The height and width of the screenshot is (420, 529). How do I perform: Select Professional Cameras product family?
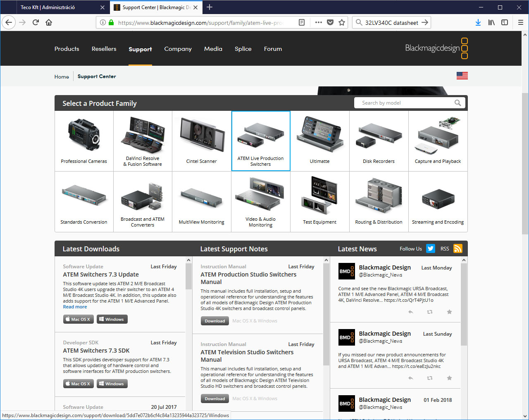click(x=84, y=141)
